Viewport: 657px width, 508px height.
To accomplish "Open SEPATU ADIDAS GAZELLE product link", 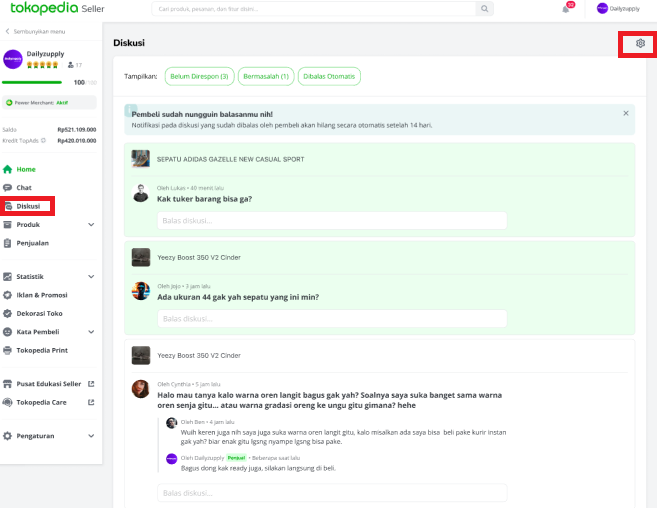I will 230,159.
